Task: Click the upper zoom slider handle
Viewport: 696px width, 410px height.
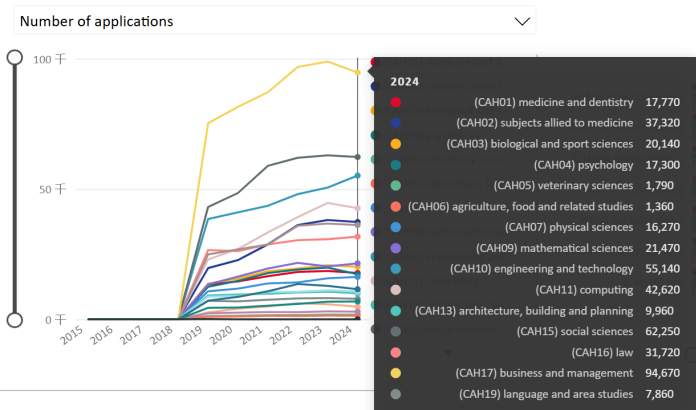Action: (15, 57)
